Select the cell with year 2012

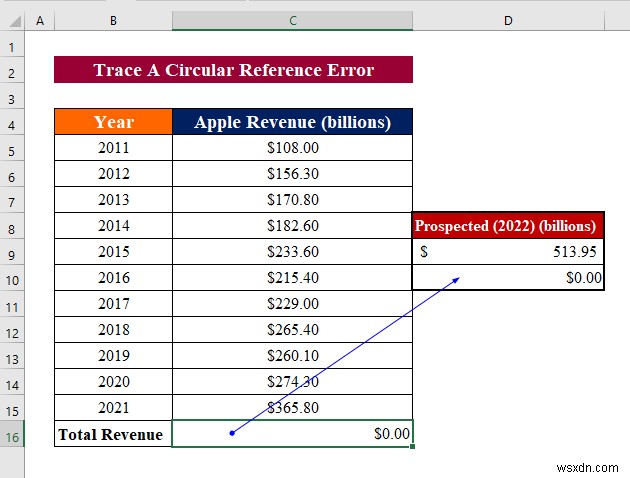pyautogui.click(x=113, y=174)
